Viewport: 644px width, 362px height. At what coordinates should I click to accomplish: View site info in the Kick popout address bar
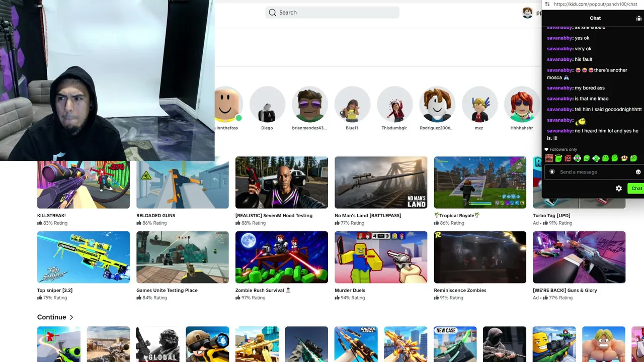pos(547,5)
